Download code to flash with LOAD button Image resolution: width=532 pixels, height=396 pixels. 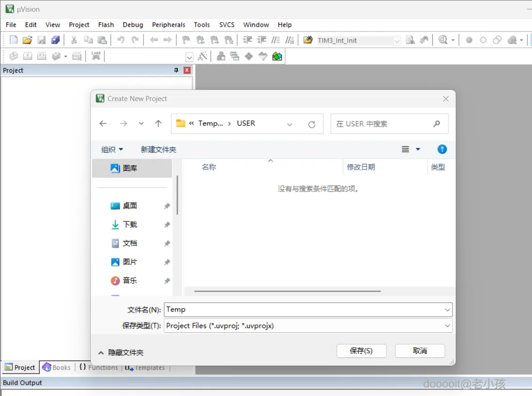96,56
